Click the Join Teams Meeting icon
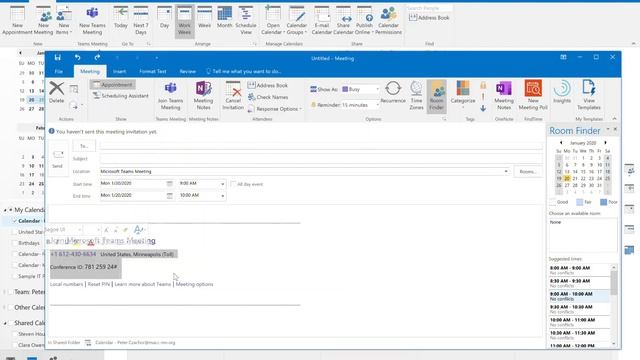 tap(170, 96)
